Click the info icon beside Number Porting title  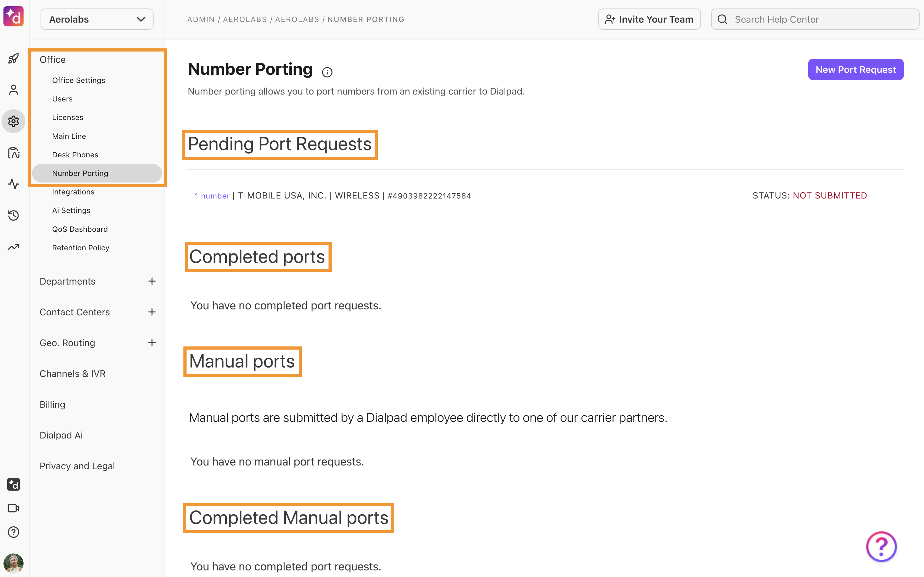tap(327, 72)
